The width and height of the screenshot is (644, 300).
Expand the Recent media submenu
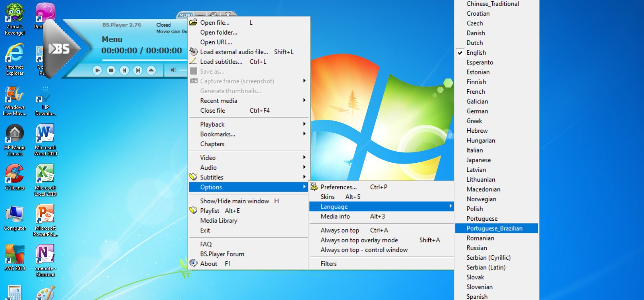pos(248,101)
